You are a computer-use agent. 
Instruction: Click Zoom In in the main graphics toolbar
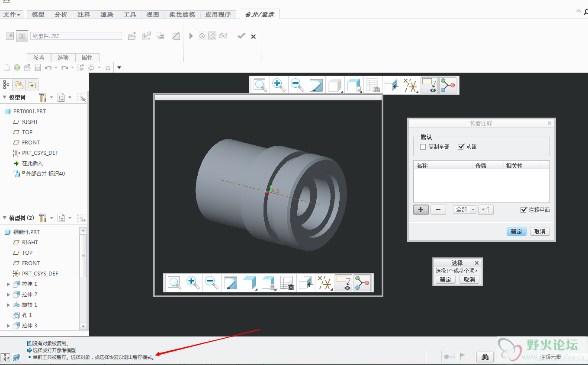(279, 85)
